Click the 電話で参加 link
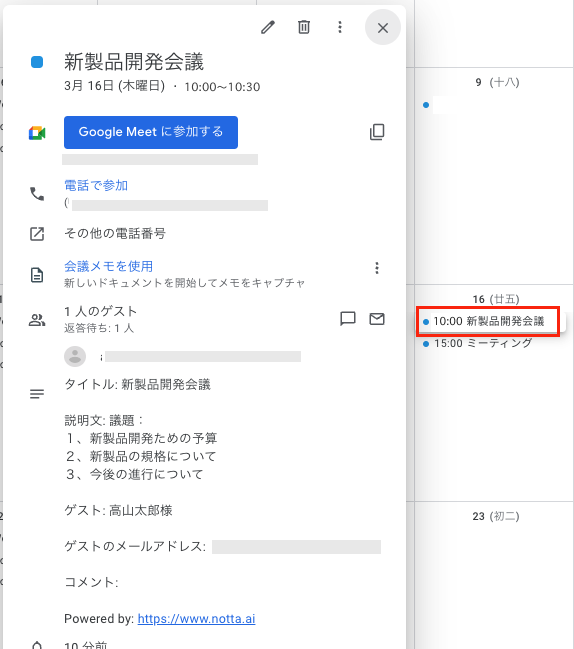The image size is (574, 649). (x=96, y=185)
